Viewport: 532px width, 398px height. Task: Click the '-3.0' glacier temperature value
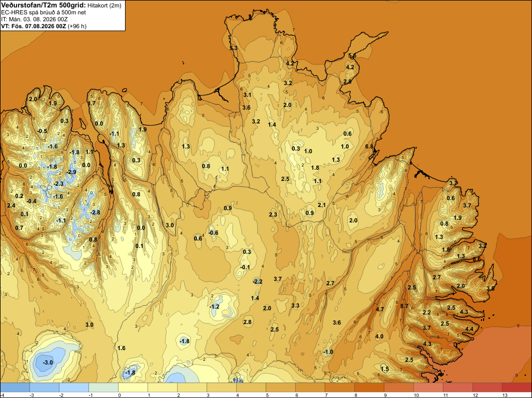pos(48,363)
